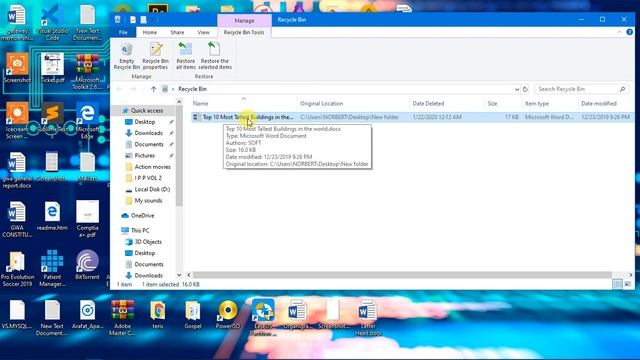Select readme.htm desktop file
Viewport: 640px width, 360px height.
coord(52,216)
